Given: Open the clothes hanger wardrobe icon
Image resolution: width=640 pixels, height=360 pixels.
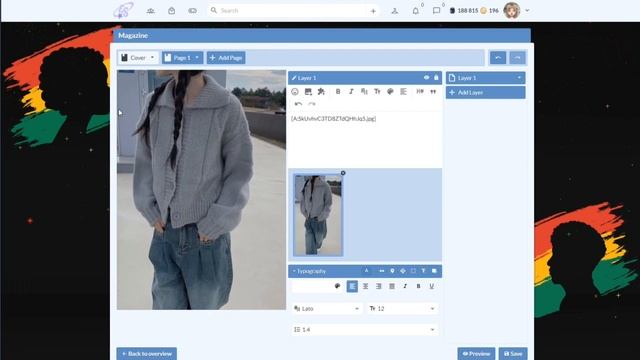Looking at the screenshot, I should point(395,11).
